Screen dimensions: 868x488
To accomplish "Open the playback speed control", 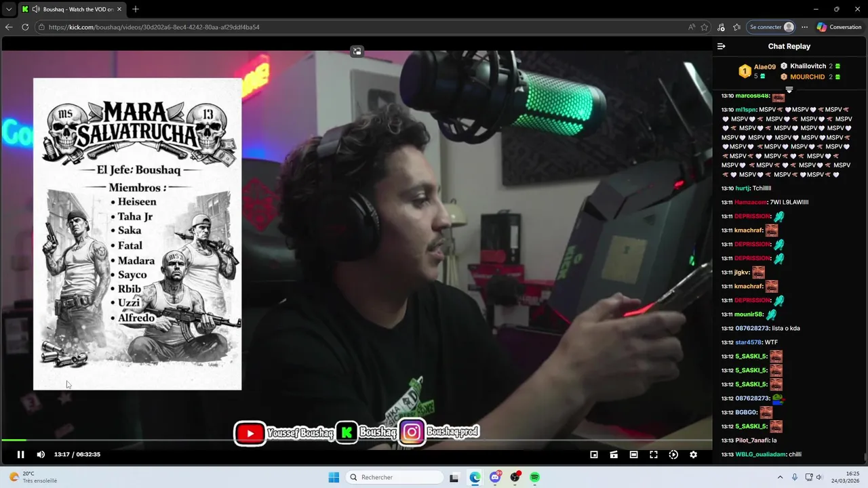I will pos(673,455).
